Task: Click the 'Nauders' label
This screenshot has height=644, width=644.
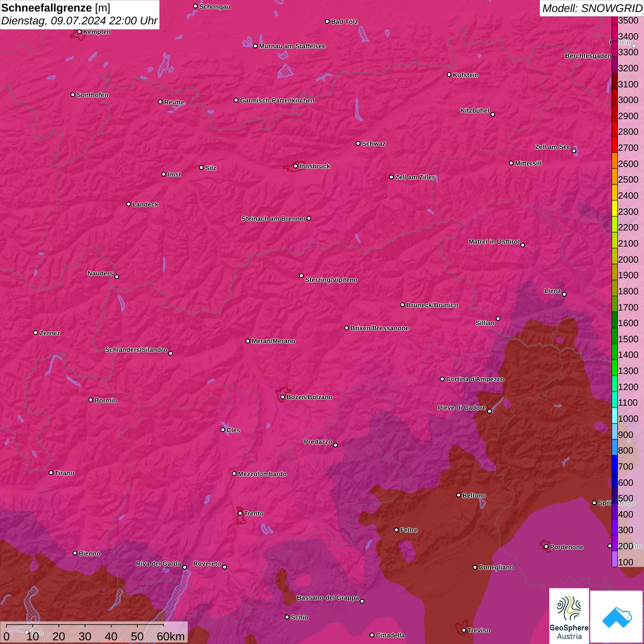Action: [x=100, y=273]
